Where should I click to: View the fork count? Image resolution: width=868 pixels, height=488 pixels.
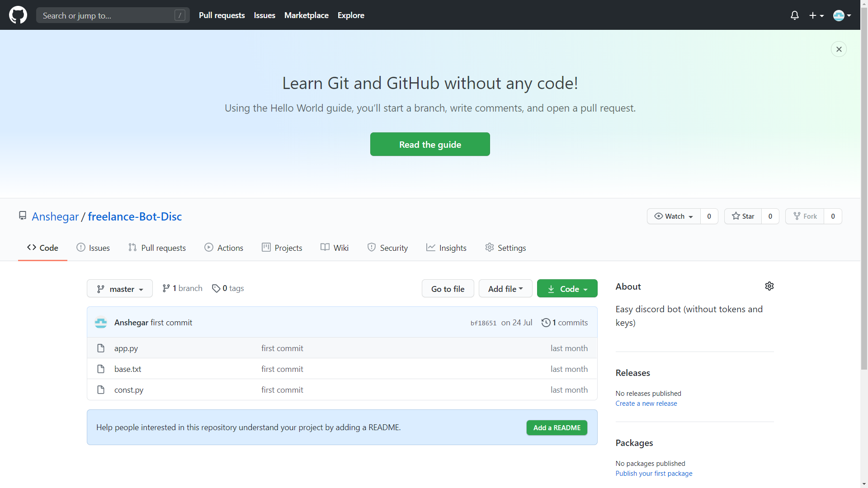(x=833, y=216)
